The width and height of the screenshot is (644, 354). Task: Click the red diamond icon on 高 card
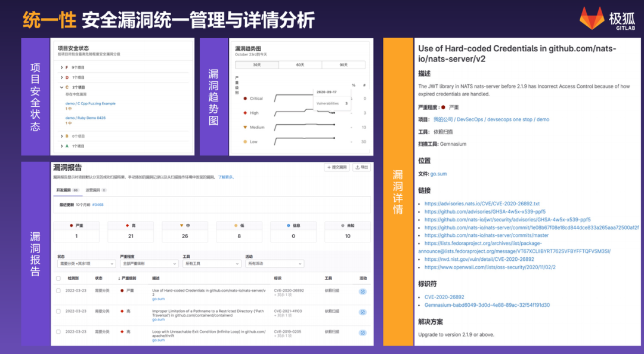click(x=128, y=225)
